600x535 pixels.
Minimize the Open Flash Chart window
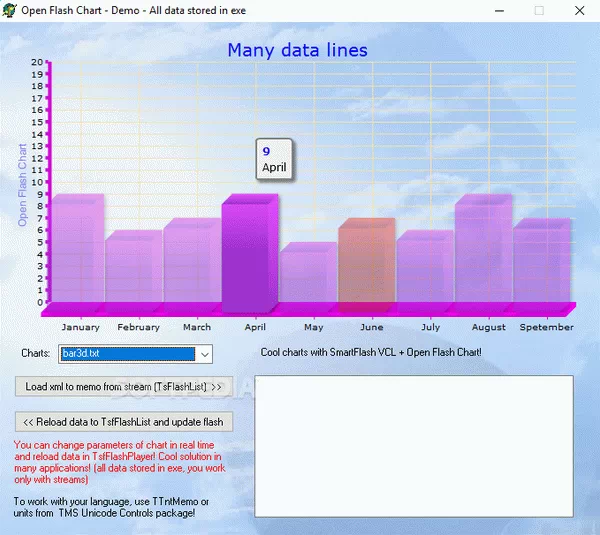click(x=494, y=10)
